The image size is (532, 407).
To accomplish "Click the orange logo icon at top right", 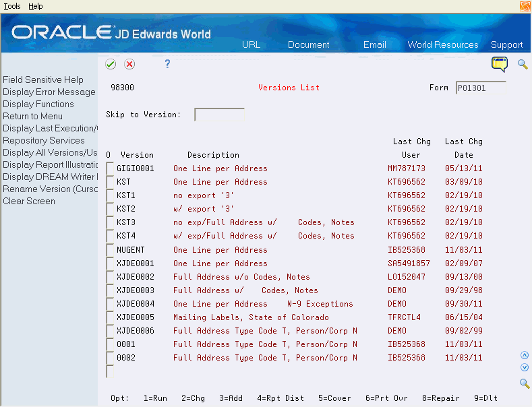I will click(x=525, y=6).
